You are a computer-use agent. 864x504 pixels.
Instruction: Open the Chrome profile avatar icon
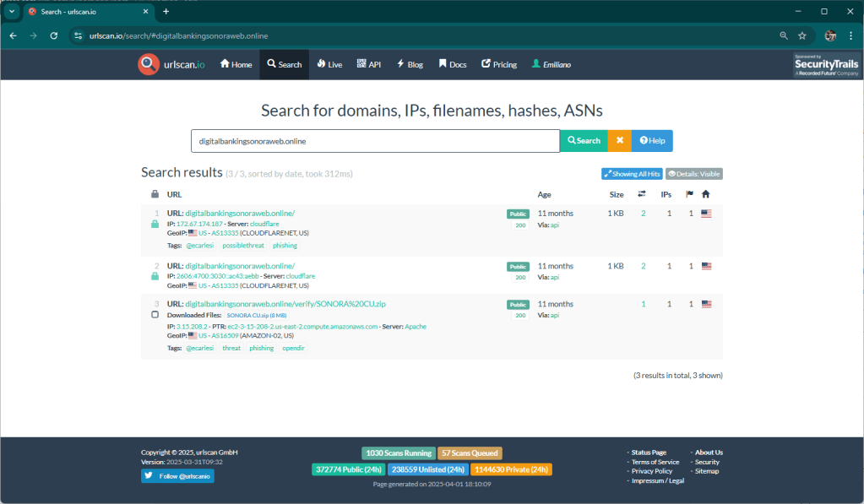tap(829, 36)
